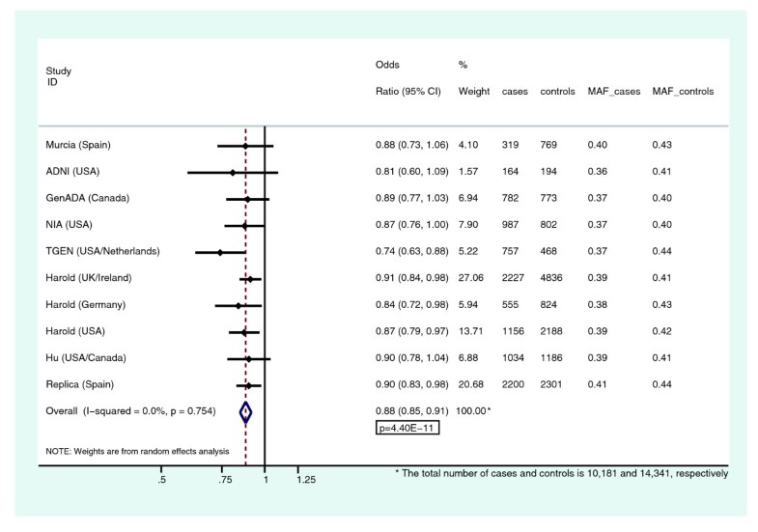Click MAF_cases value 0.36
758x532 pixels.
[597, 172]
